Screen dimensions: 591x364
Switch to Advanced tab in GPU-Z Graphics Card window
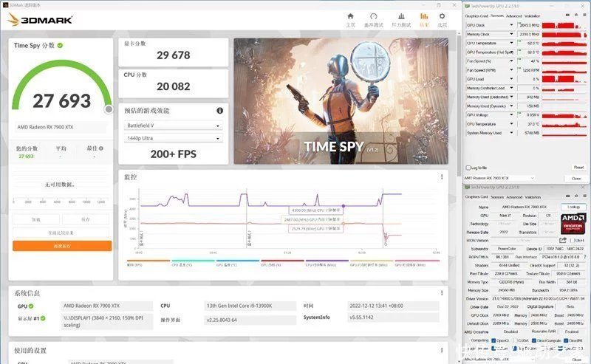pos(513,197)
